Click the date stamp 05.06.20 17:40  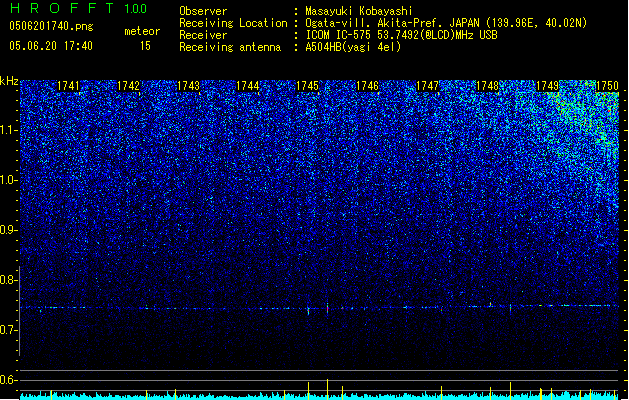(51, 46)
